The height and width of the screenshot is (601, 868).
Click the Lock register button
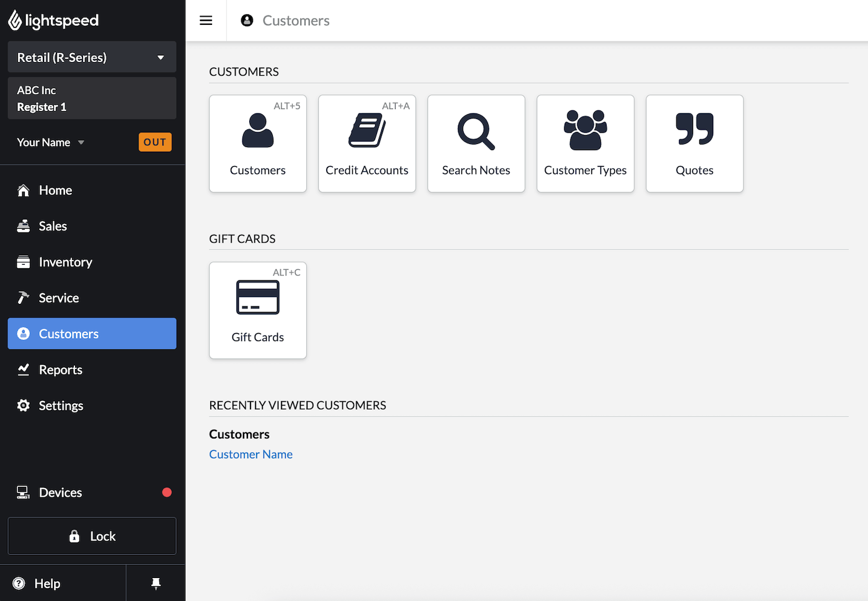(91, 536)
